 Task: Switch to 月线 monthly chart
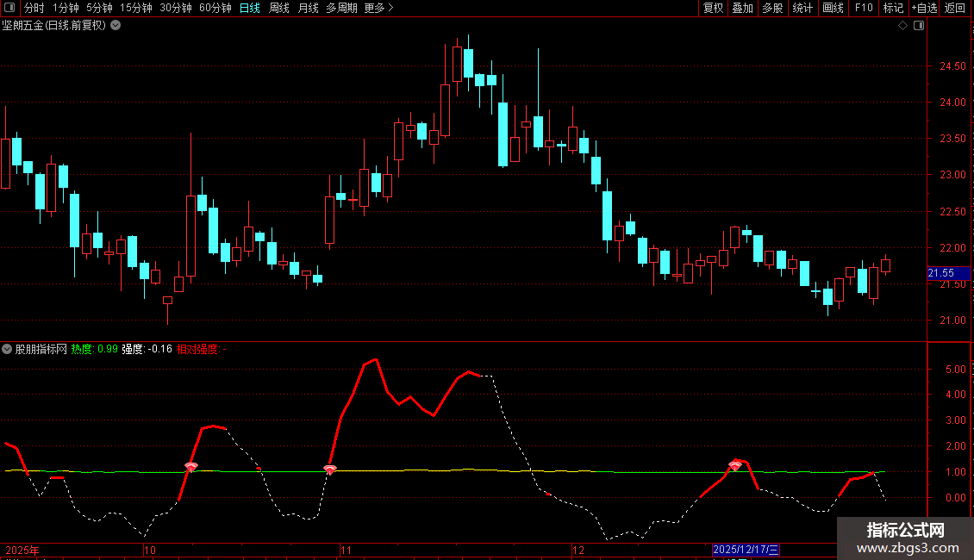[308, 8]
